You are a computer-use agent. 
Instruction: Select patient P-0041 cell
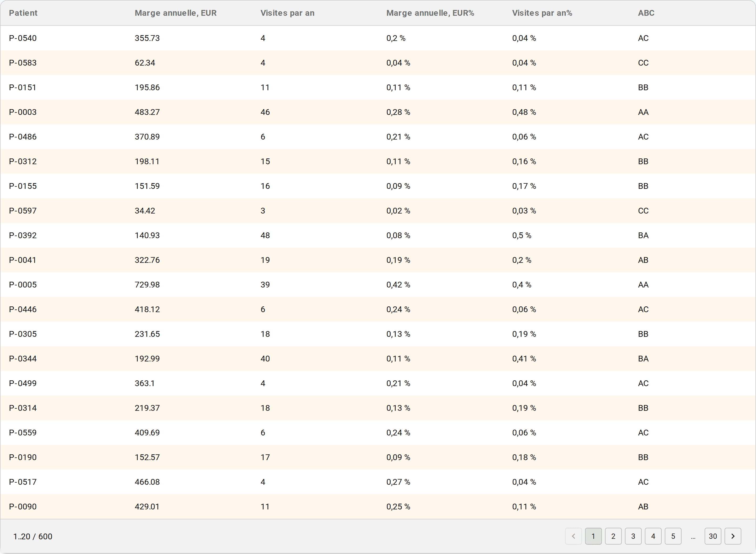click(23, 260)
